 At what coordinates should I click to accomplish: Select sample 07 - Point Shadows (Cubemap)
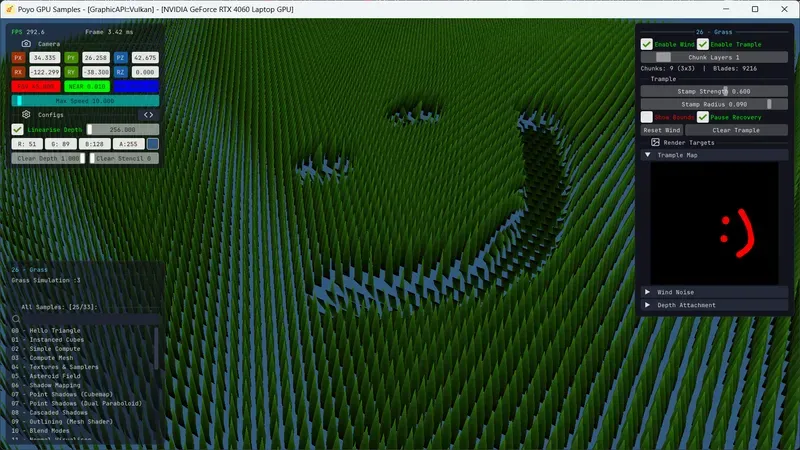point(62,394)
